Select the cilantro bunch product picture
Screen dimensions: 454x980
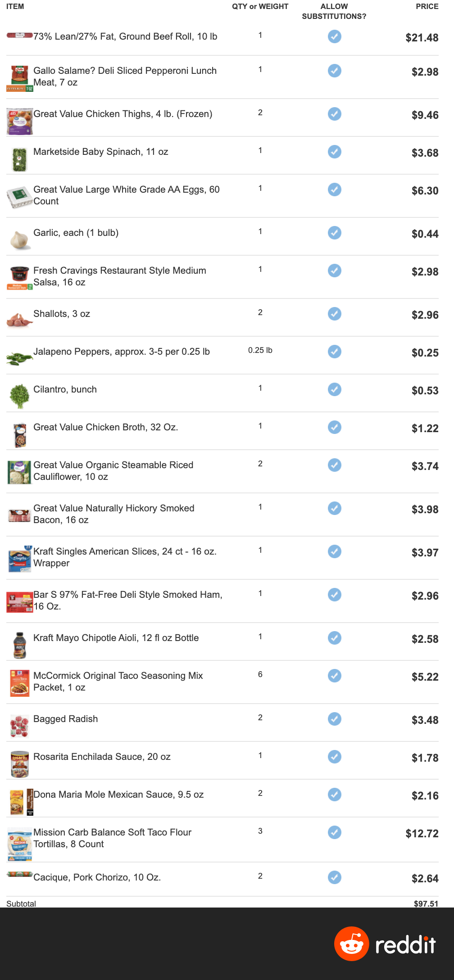pyautogui.click(x=19, y=396)
